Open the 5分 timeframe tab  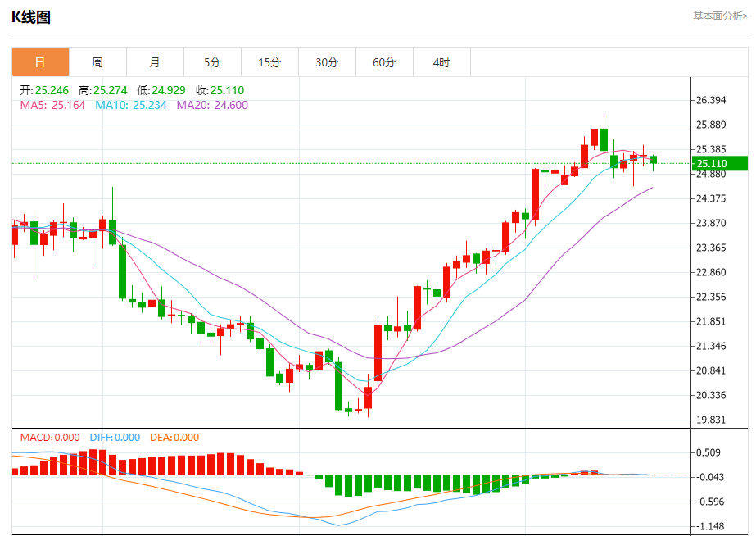[x=212, y=62]
